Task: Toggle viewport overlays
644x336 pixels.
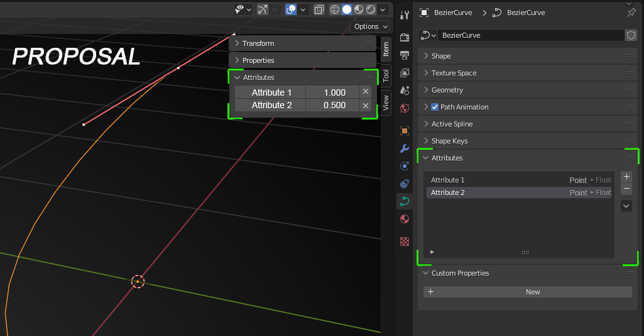Action: tap(291, 9)
